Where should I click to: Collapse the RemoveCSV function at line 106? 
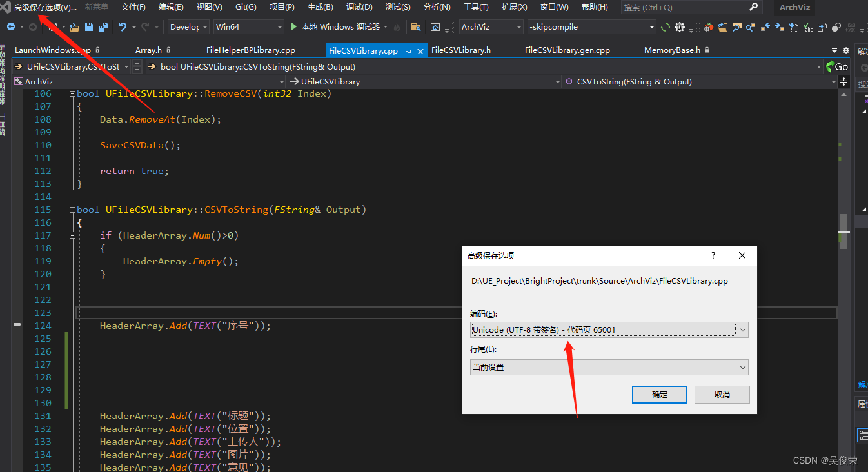click(x=72, y=93)
